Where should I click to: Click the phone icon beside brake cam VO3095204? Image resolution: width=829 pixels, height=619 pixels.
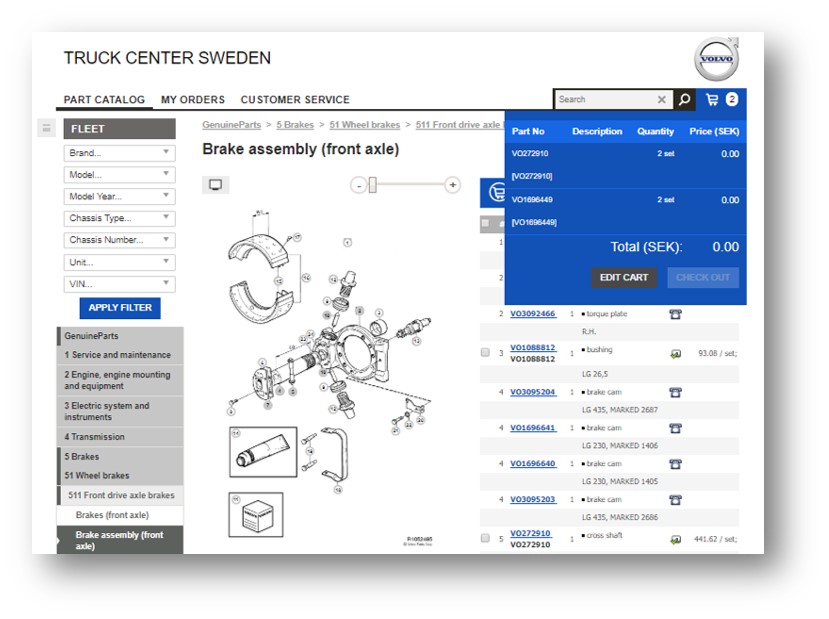click(675, 391)
